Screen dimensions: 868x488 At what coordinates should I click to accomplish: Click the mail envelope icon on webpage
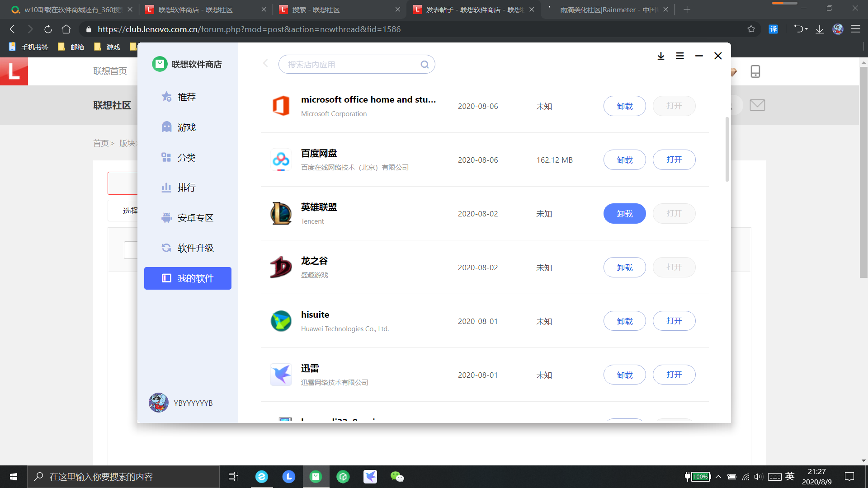coord(757,105)
